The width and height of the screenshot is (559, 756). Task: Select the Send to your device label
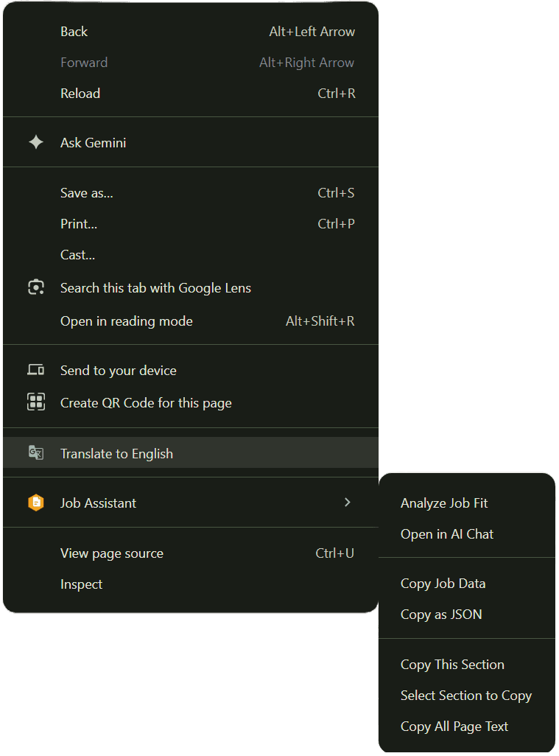click(x=118, y=371)
